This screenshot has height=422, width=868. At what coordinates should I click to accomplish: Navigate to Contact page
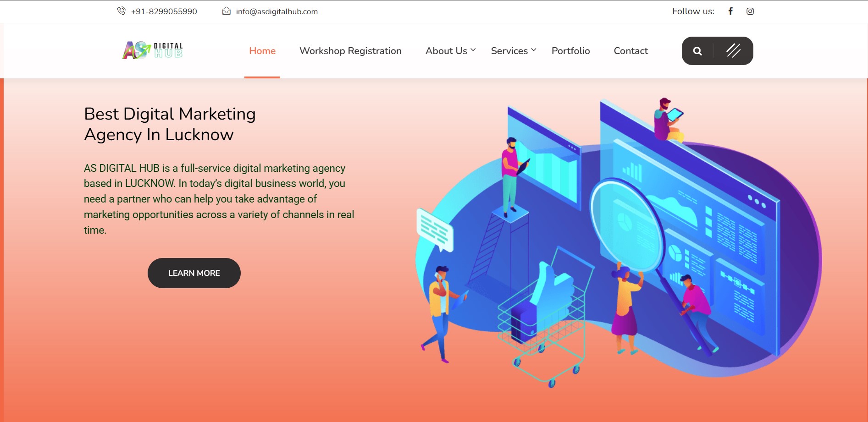(630, 51)
